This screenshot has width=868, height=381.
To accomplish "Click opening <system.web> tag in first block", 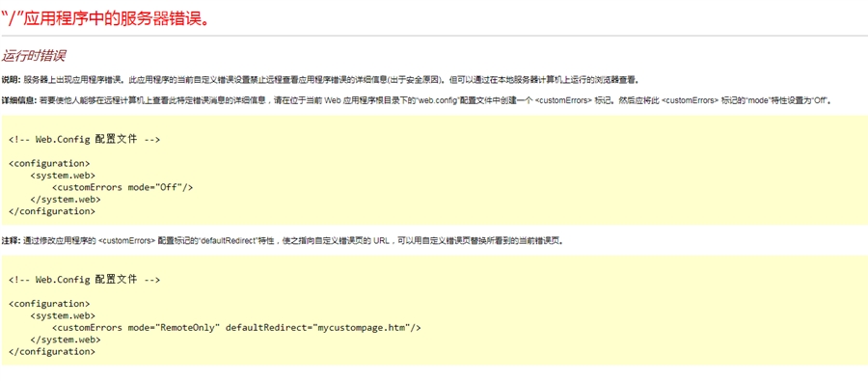I will (x=63, y=176).
